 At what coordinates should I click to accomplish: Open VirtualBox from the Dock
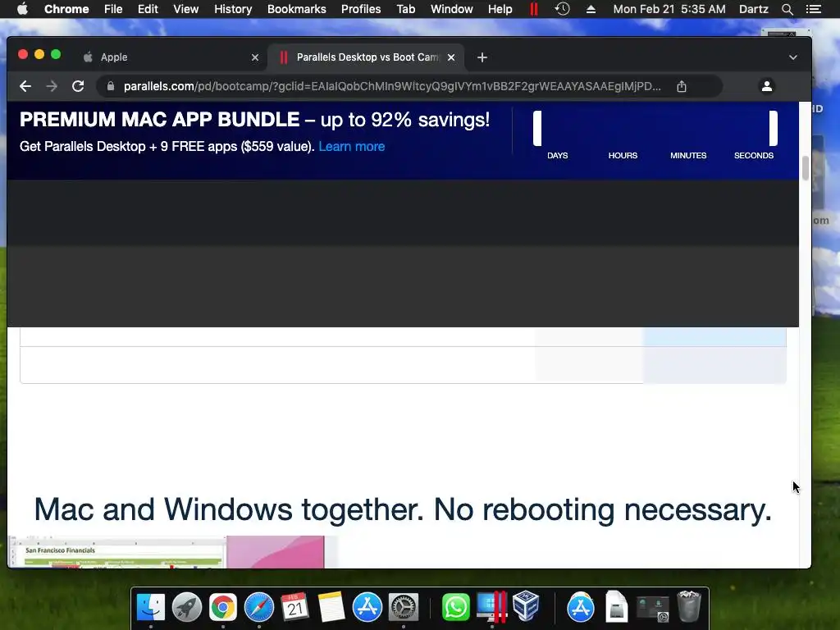point(526,606)
